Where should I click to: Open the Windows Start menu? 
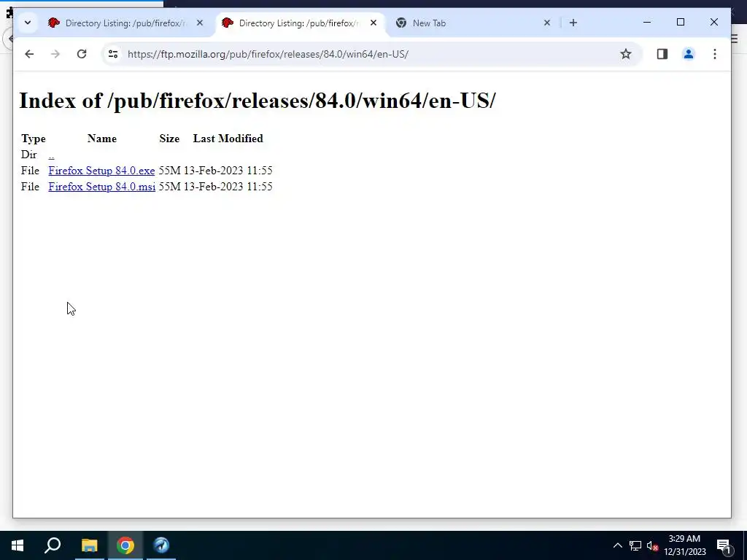18,545
